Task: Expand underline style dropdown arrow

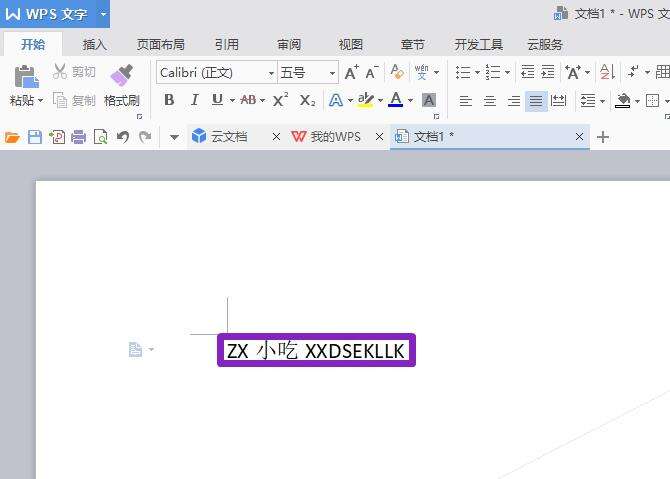Action: 232,100
